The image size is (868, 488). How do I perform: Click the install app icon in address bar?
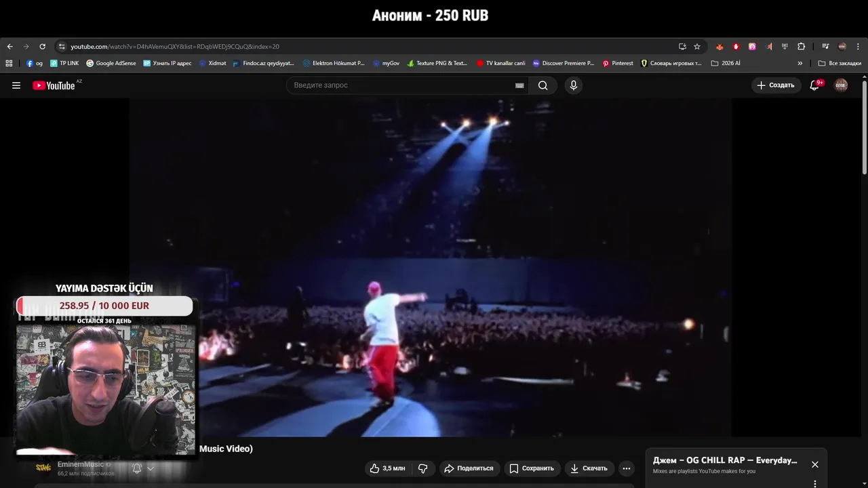(682, 47)
